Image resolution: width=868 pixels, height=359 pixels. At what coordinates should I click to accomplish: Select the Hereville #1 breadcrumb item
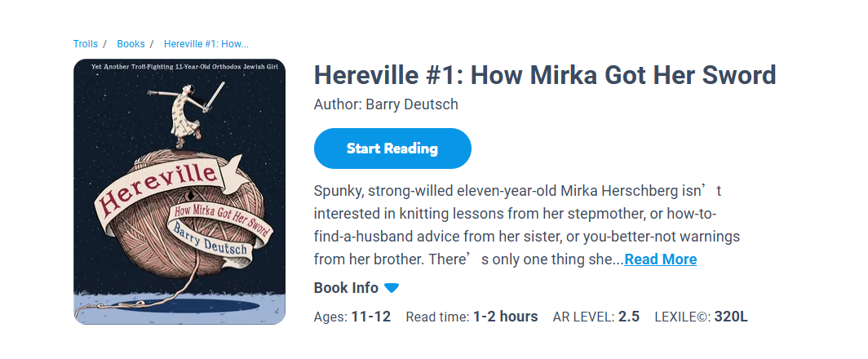coord(206,44)
